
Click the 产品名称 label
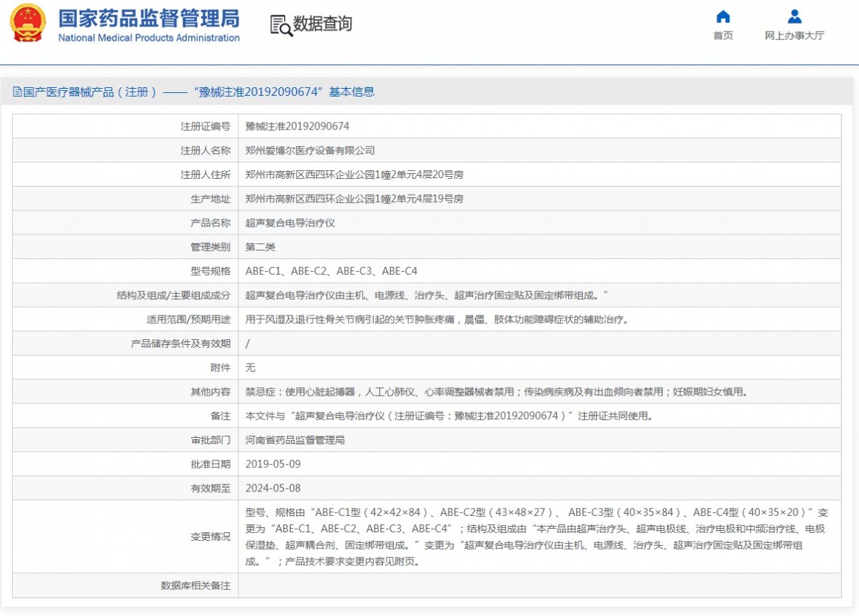point(210,223)
